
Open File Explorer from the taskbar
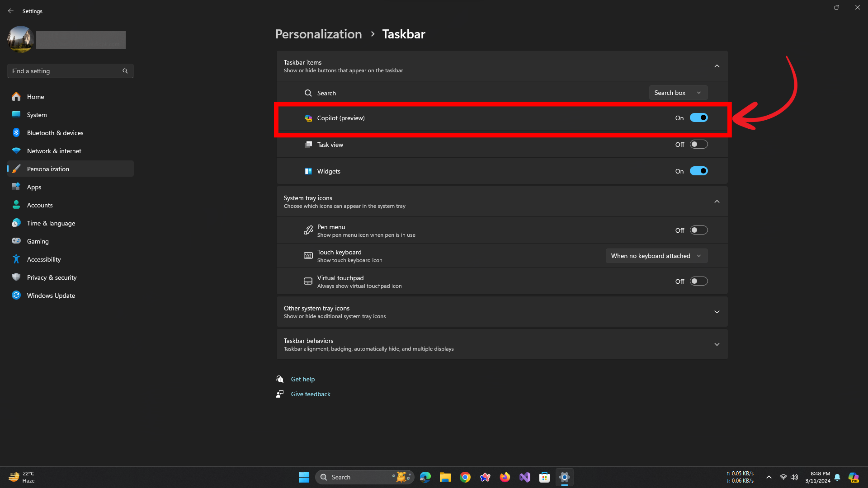pos(445,477)
